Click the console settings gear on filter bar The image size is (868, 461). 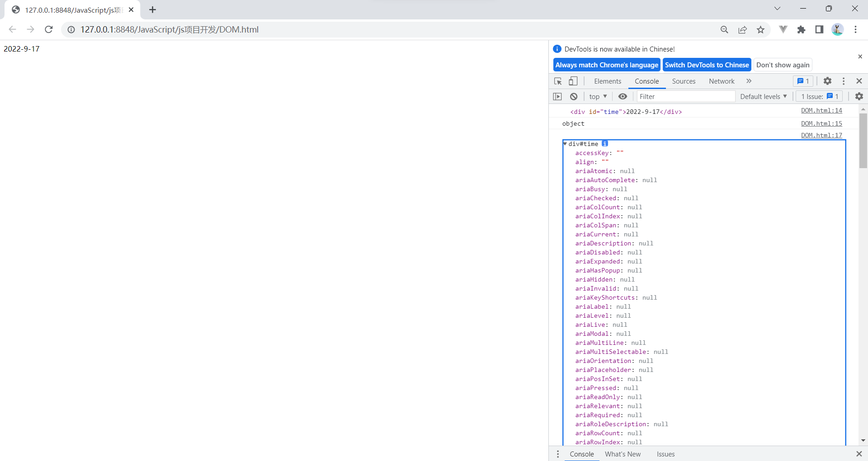coord(859,96)
